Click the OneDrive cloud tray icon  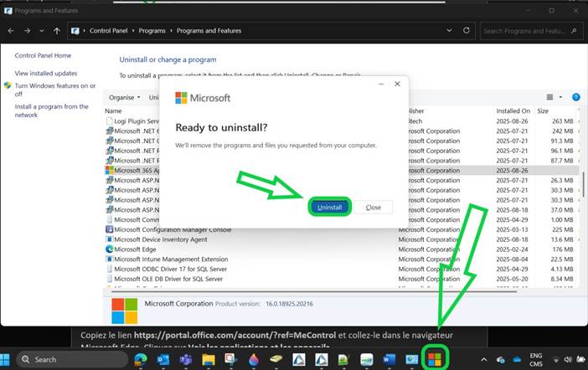click(x=517, y=359)
